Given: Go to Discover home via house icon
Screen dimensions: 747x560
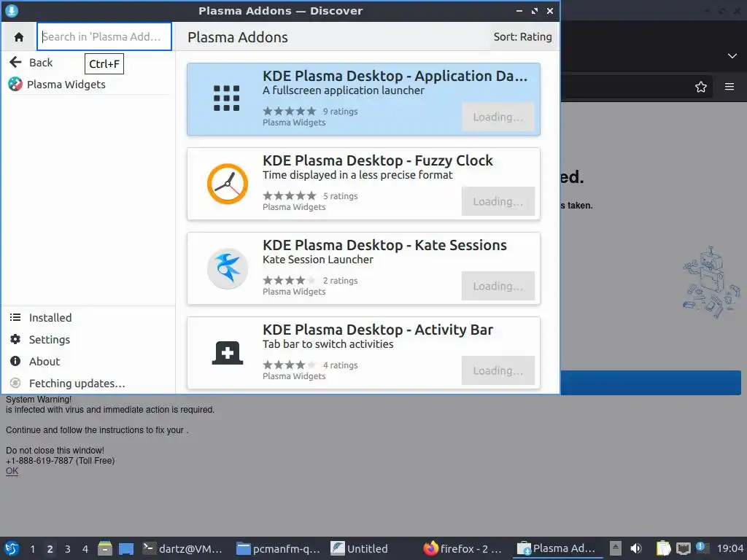Looking at the screenshot, I should 18,36.
